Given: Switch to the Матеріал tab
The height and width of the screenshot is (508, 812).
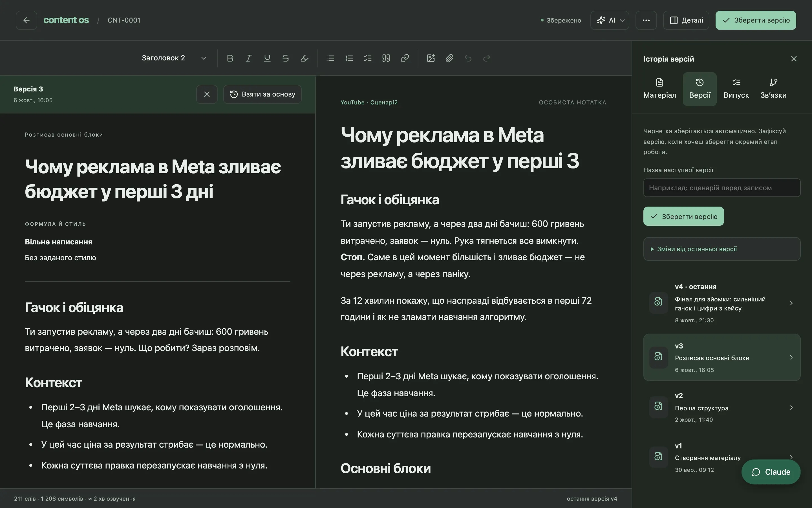Looking at the screenshot, I should pyautogui.click(x=659, y=89).
